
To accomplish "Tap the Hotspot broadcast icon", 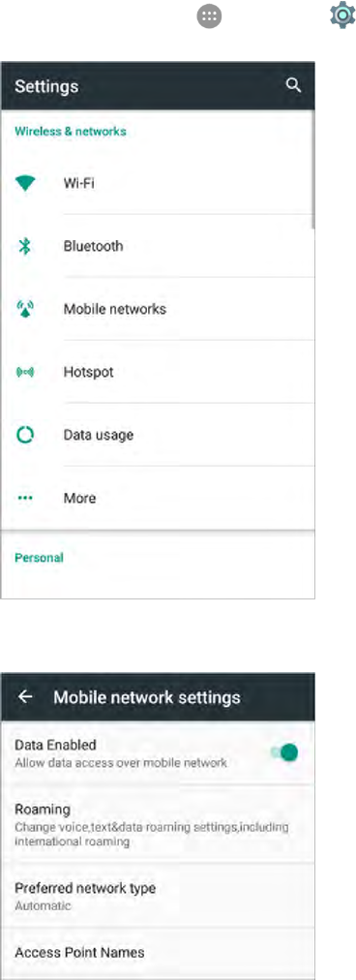I will coord(25,373).
